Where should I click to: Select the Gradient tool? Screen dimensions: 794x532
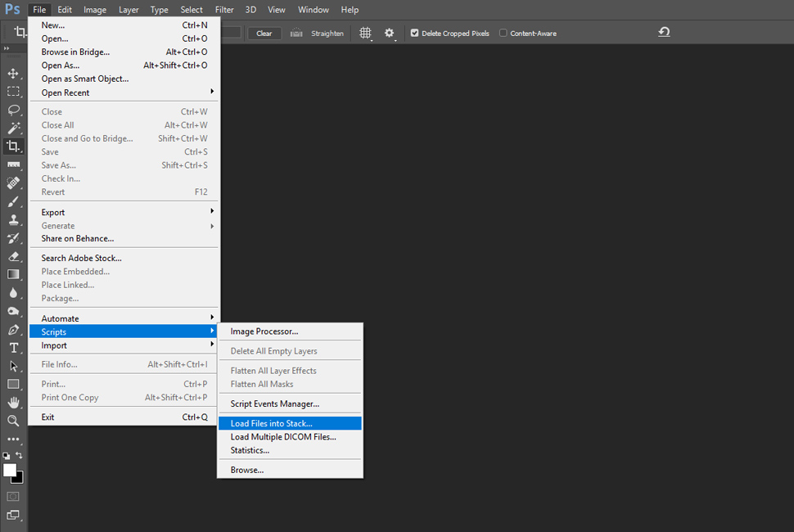click(13, 274)
